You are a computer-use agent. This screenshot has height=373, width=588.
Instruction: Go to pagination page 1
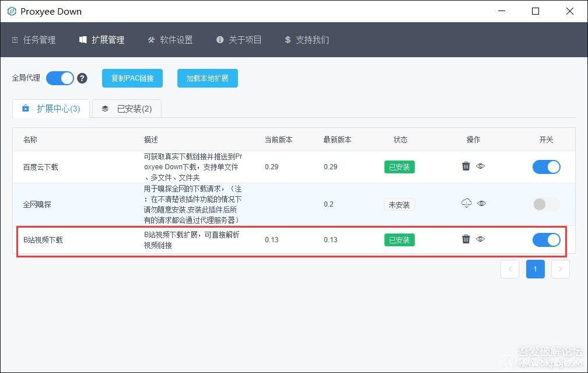pos(535,269)
